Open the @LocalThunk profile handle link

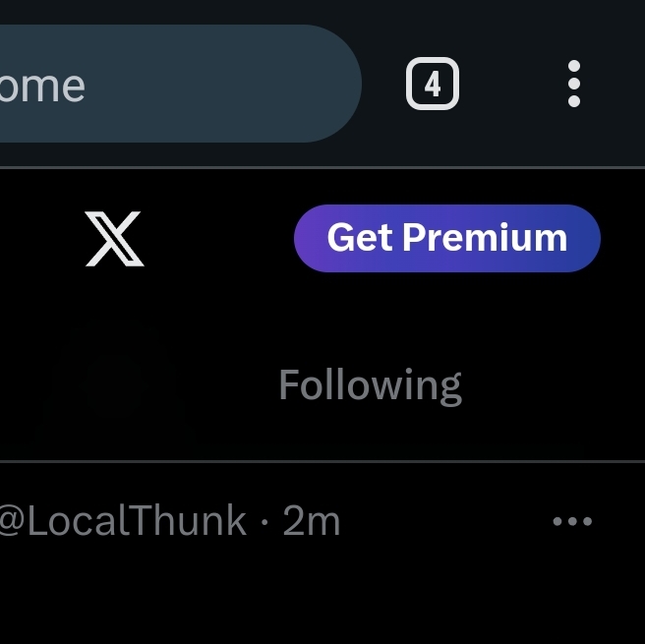tap(123, 521)
